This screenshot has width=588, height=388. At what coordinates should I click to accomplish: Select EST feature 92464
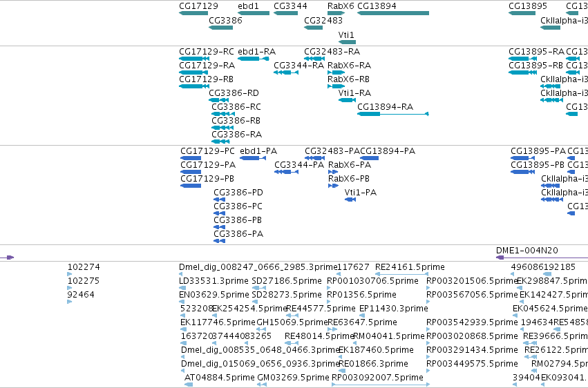[x=81, y=294]
